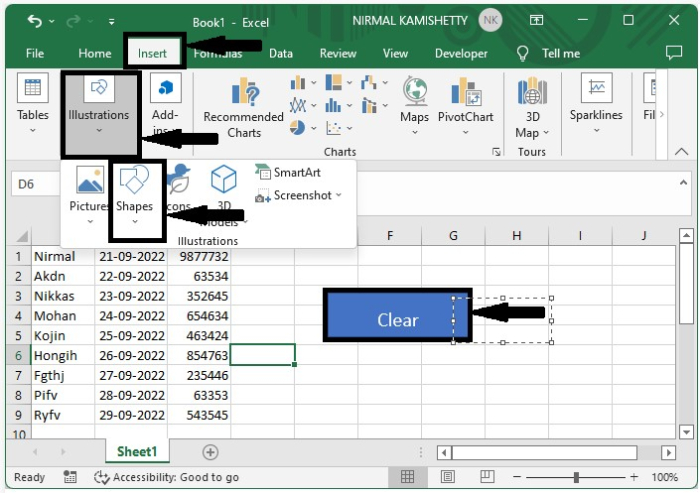Open the Sparklines dropdown button
Viewport: 700px width, 493px height.
tap(596, 104)
